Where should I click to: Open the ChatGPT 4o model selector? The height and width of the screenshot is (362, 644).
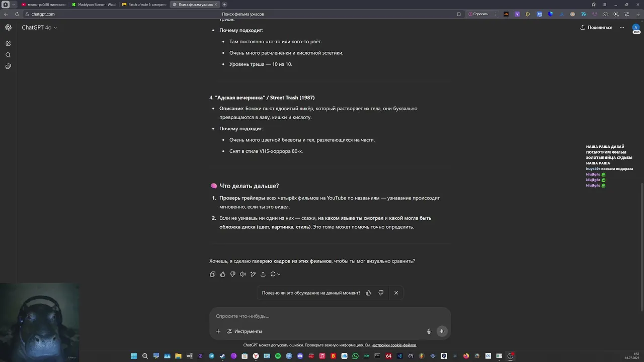[x=39, y=28]
